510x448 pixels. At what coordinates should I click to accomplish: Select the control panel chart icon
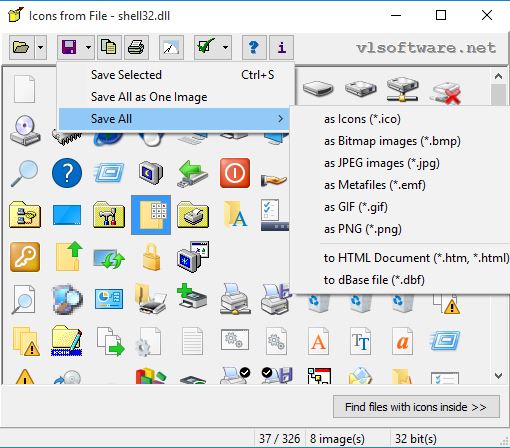[109, 299]
